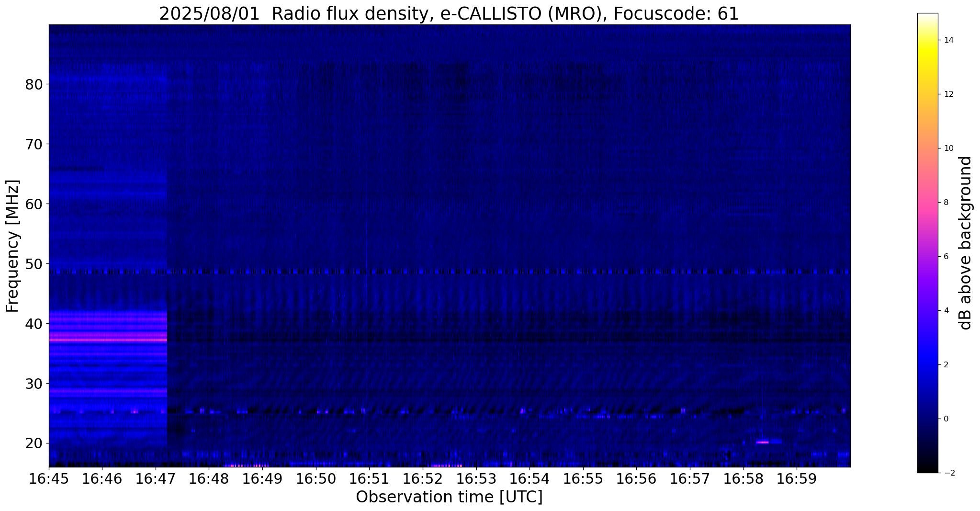
Task: Click the plot title mentioning e-CALLISTO (MRO)
Action: (449, 14)
